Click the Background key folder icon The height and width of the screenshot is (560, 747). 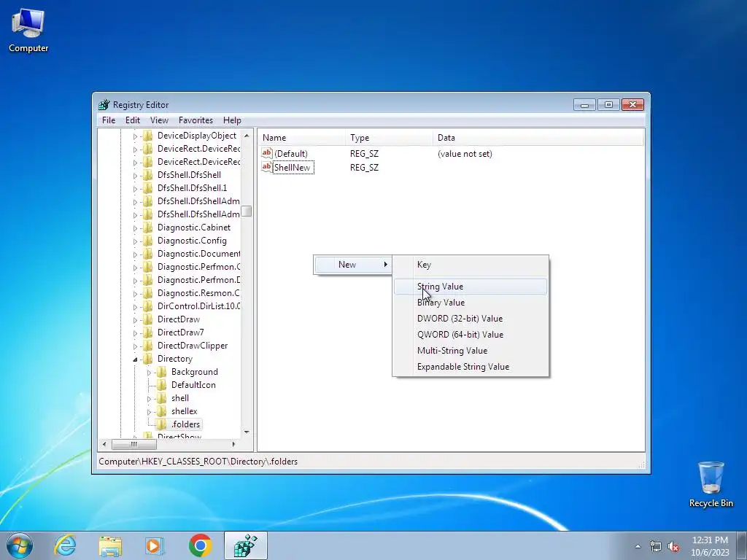pyautogui.click(x=162, y=371)
